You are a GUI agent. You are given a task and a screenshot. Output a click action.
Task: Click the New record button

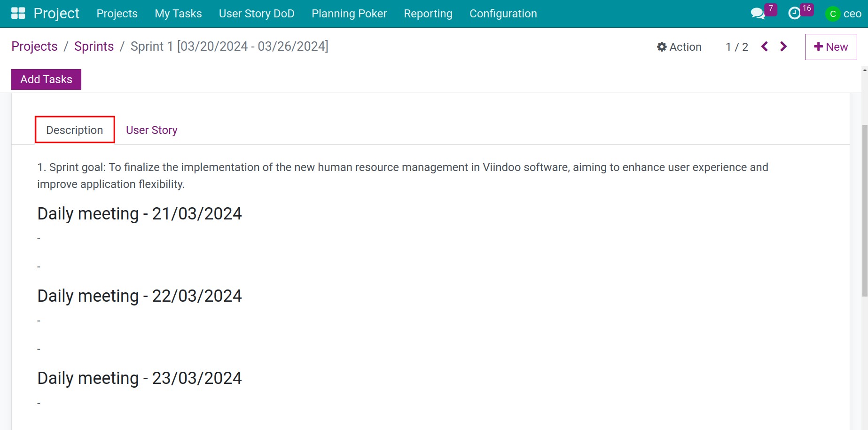click(x=831, y=47)
